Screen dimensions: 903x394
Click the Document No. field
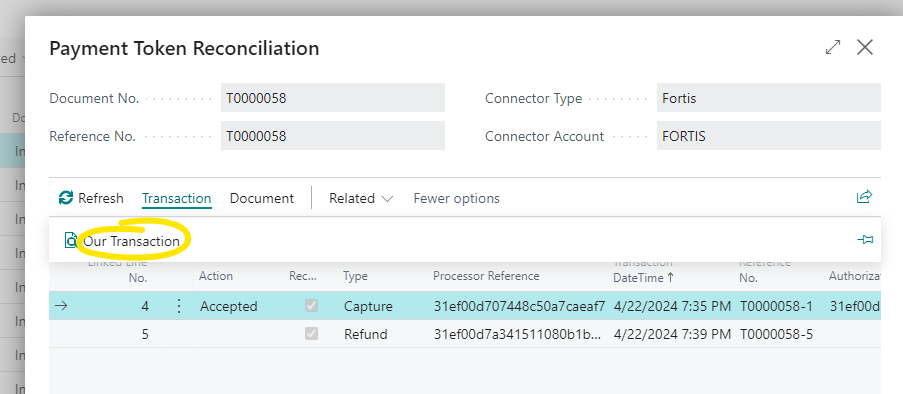pos(333,98)
